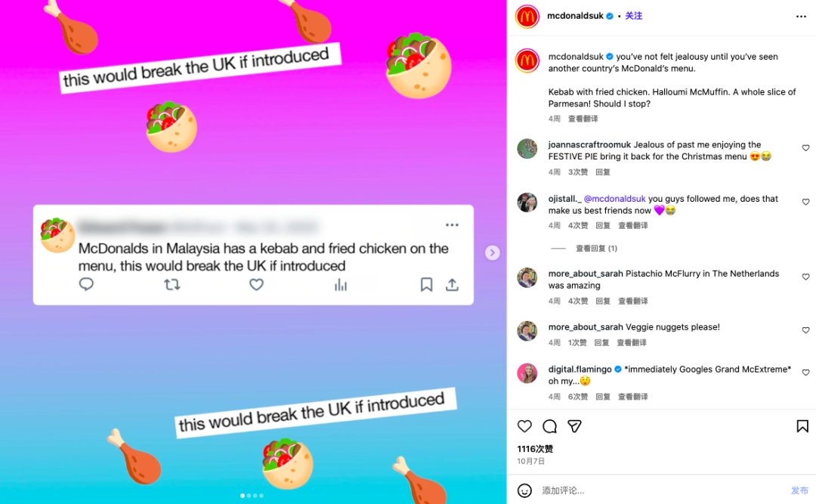Save the post with the bookmark icon

[x=802, y=426]
